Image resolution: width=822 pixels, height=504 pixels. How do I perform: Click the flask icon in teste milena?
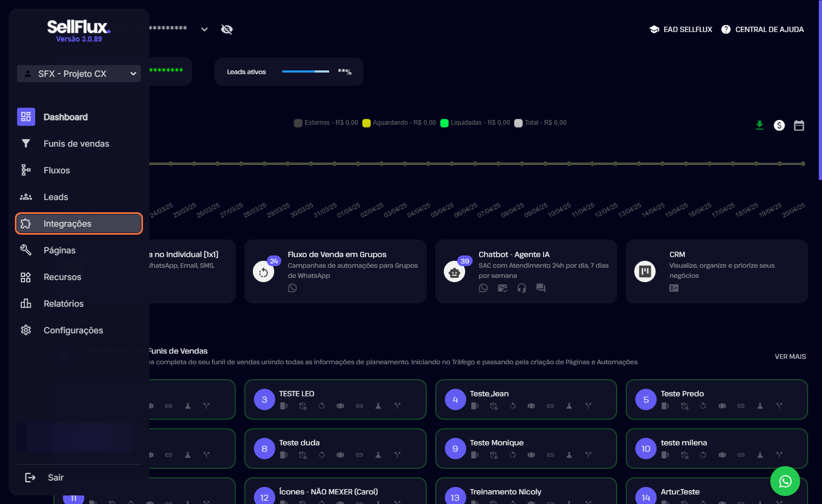coord(760,455)
